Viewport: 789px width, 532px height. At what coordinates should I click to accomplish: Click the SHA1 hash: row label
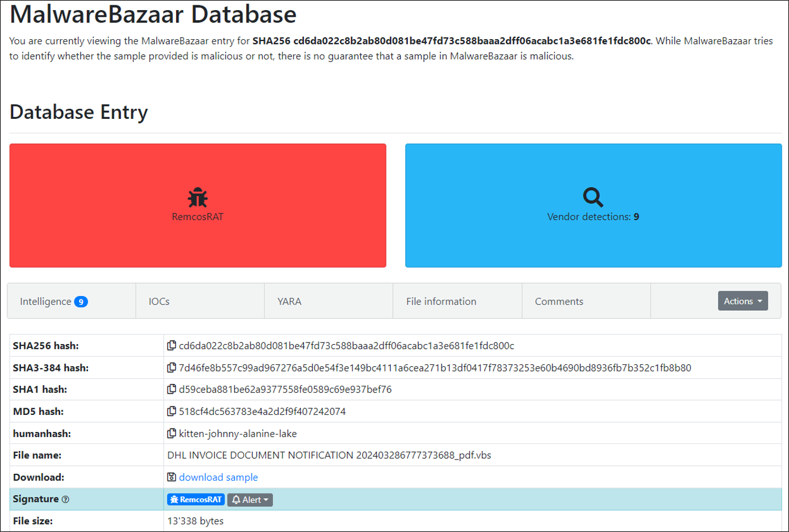tap(40, 389)
